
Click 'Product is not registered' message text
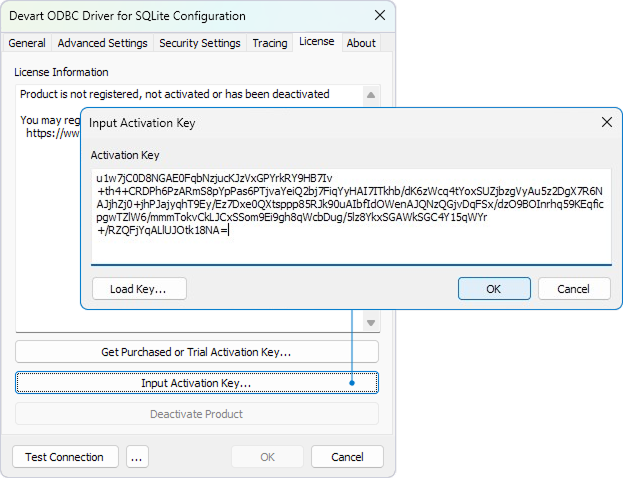point(175,94)
